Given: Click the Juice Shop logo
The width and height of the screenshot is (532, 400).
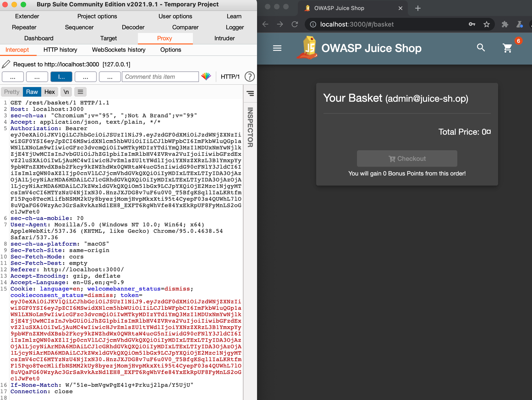Looking at the screenshot, I should click(x=308, y=48).
